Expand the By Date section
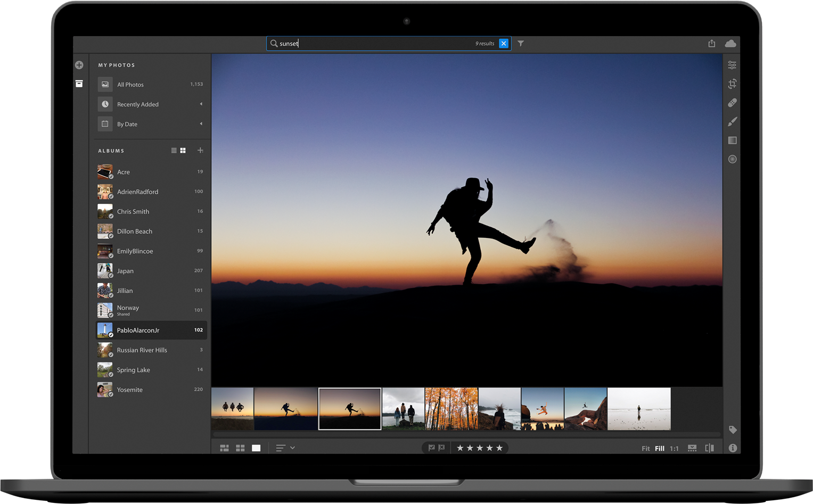This screenshot has height=504, width=813. coord(201,123)
